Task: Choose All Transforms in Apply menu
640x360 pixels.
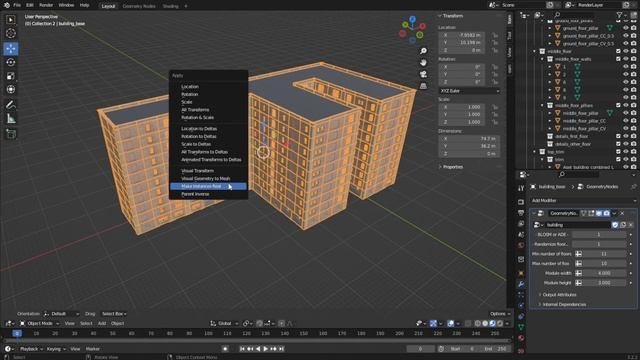Action: tap(195, 110)
